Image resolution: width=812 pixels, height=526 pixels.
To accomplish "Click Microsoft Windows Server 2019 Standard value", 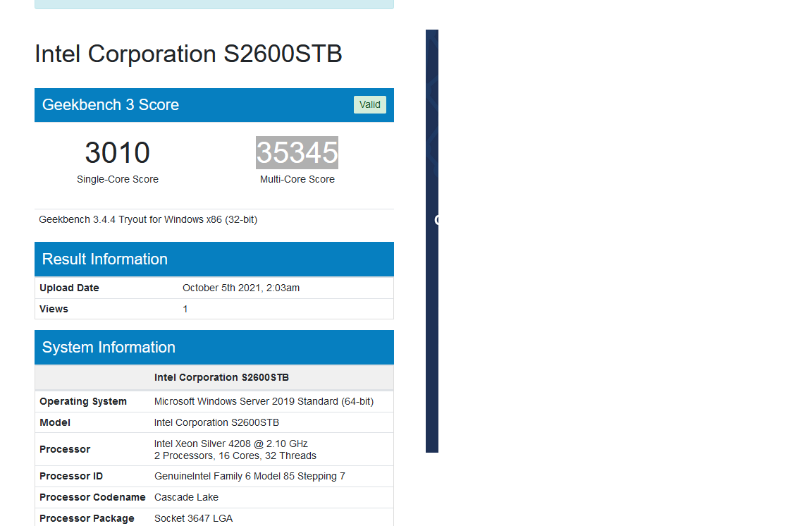I will tap(264, 402).
